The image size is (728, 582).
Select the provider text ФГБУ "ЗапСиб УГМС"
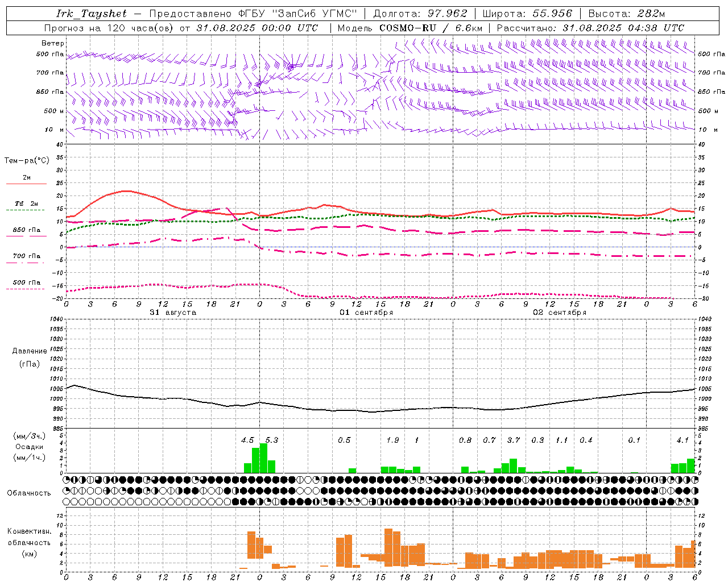299,14
